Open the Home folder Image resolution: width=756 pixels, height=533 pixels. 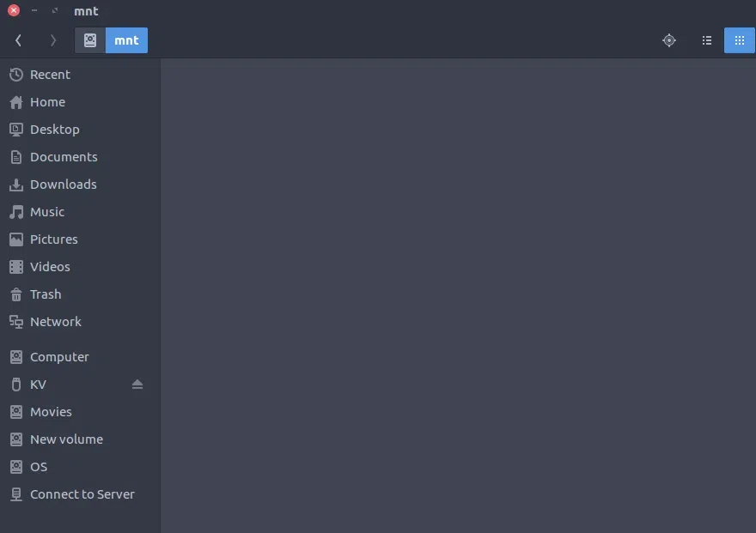[47, 102]
